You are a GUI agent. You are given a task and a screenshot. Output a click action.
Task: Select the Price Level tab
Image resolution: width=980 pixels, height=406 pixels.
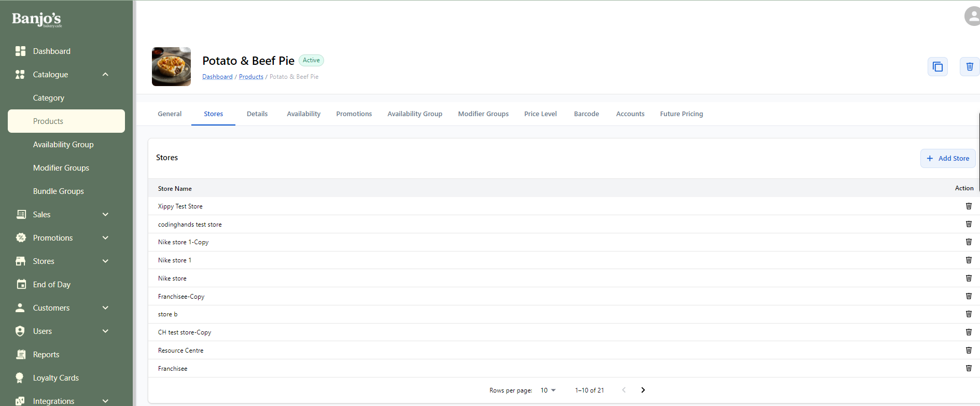coord(540,114)
